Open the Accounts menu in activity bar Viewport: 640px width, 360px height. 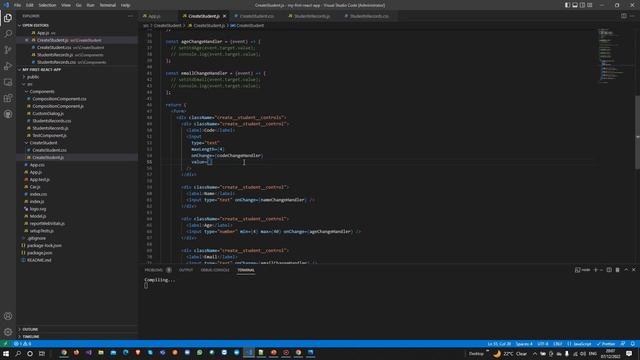pos(8,316)
